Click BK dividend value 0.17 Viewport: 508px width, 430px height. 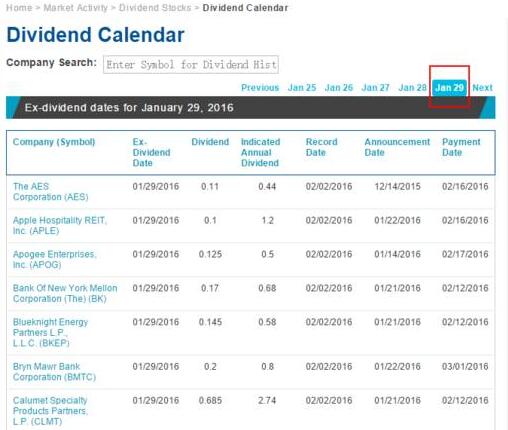(x=210, y=288)
